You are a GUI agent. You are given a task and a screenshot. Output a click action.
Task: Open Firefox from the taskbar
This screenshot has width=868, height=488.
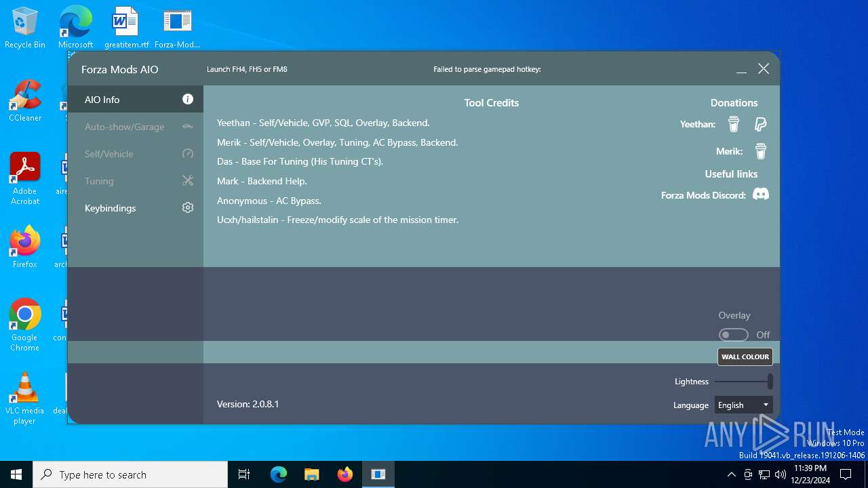(x=345, y=474)
